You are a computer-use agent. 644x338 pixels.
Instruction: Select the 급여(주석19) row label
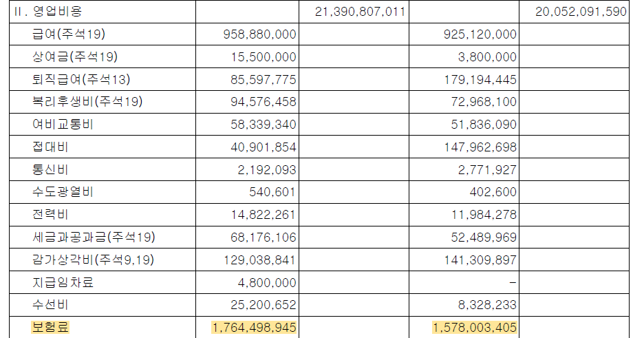pyautogui.click(x=69, y=34)
